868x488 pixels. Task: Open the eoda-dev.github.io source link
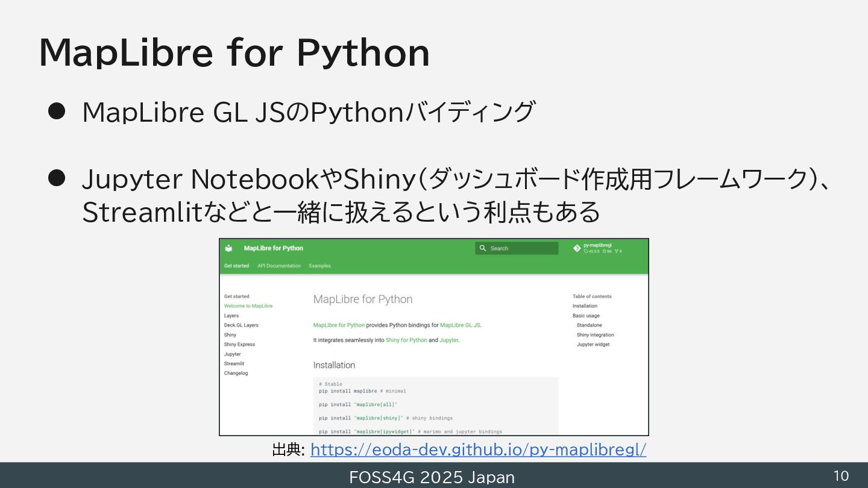(x=478, y=449)
